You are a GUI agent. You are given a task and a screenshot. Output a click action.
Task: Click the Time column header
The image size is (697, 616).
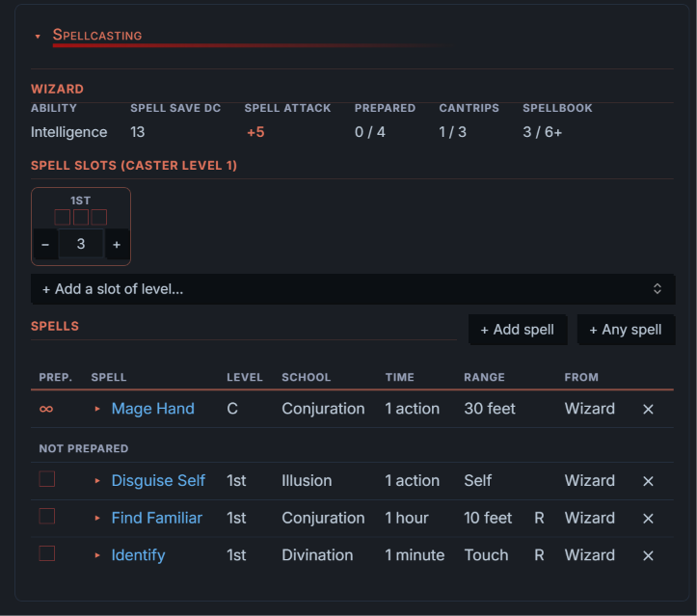click(400, 378)
